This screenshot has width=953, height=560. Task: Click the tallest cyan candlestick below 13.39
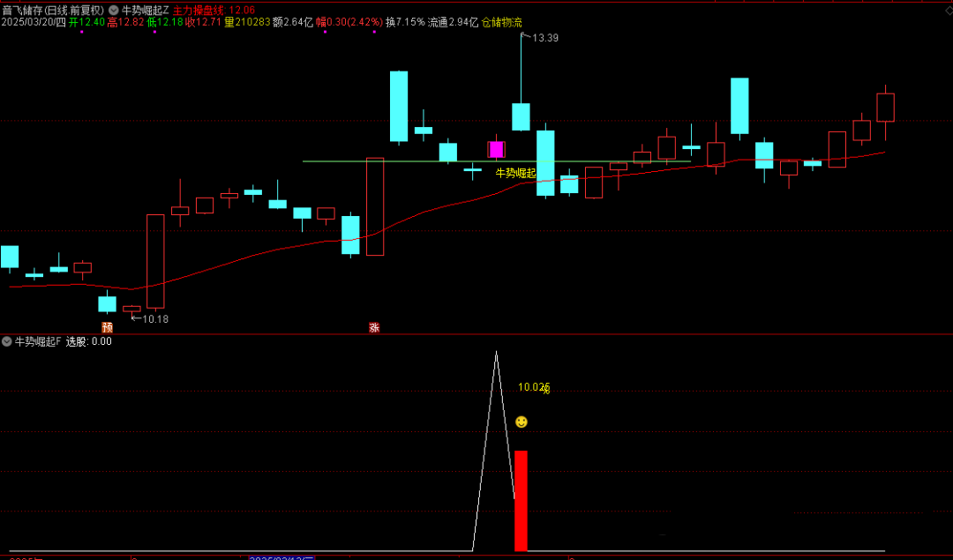[521, 116]
